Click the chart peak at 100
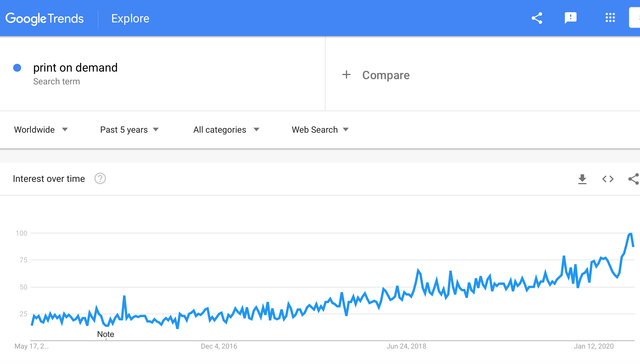 (631, 234)
